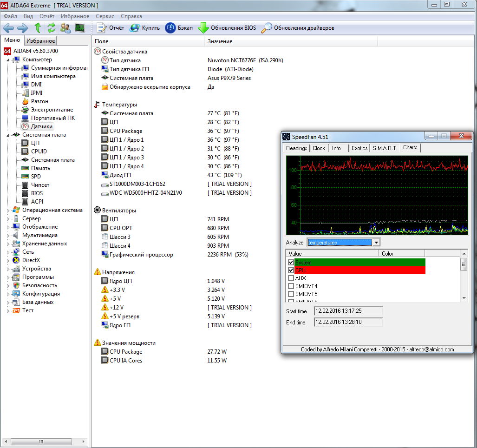Click the green refresh arrows icon

click(51, 28)
